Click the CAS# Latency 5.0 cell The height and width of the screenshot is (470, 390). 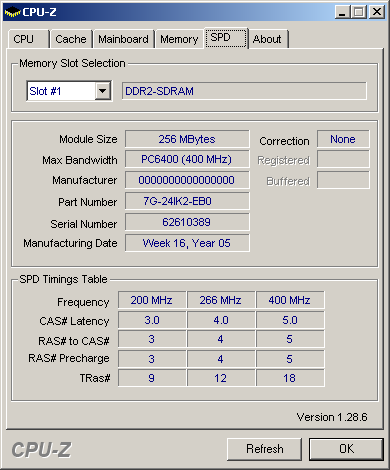pos(290,320)
